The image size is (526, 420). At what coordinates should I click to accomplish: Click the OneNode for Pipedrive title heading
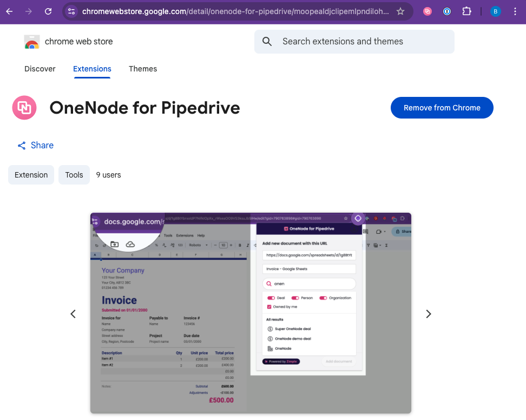click(x=145, y=108)
